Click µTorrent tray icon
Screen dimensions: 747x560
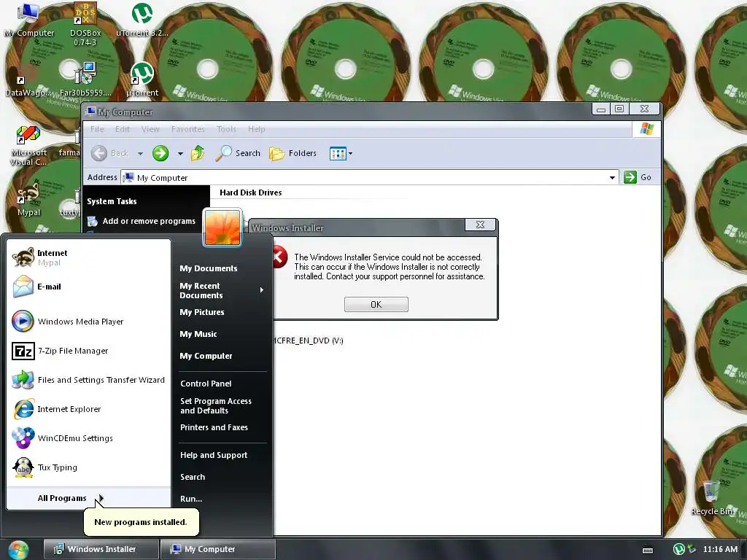coord(679,549)
